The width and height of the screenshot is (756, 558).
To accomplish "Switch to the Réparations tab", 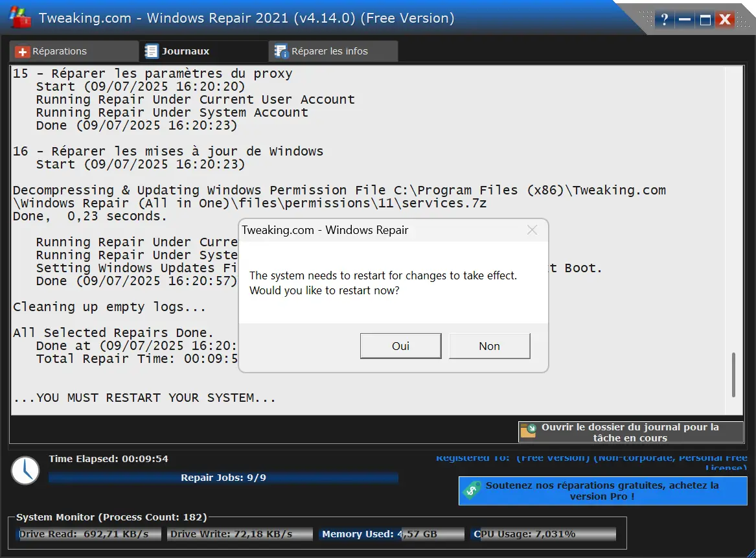I will (74, 51).
